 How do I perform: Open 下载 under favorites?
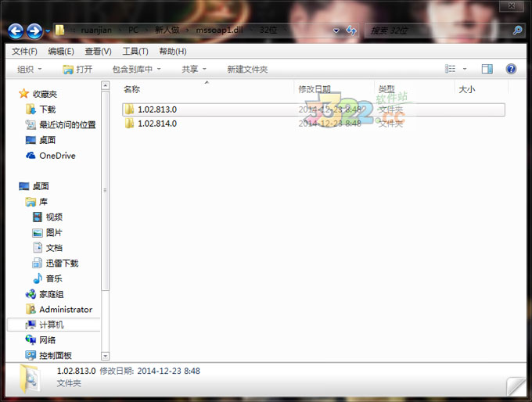coord(48,109)
